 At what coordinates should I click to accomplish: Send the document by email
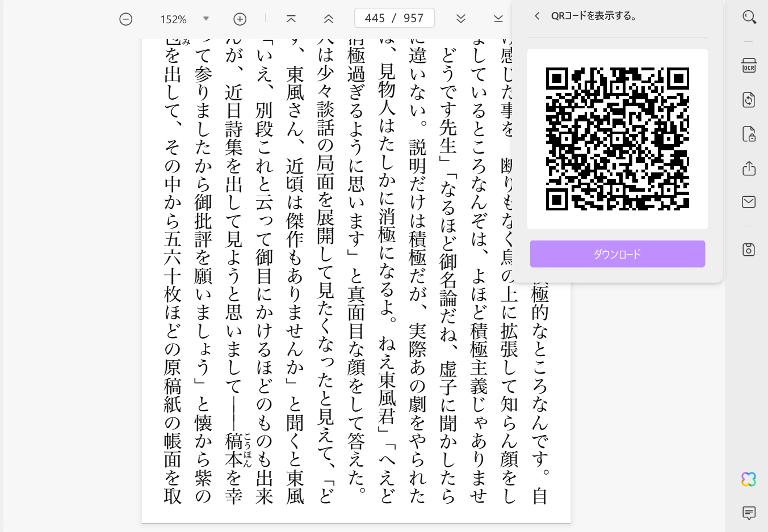(749, 202)
